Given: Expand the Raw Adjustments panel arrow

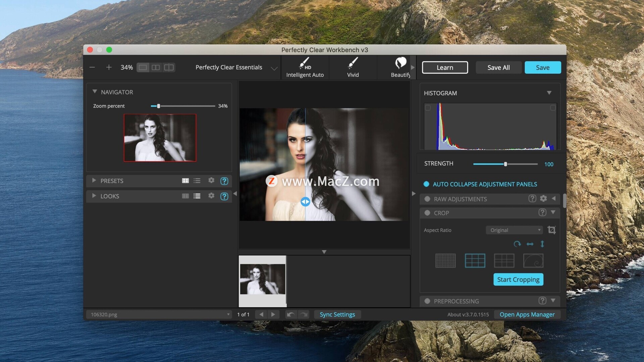Looking at the screenshot, I should 554,198.
